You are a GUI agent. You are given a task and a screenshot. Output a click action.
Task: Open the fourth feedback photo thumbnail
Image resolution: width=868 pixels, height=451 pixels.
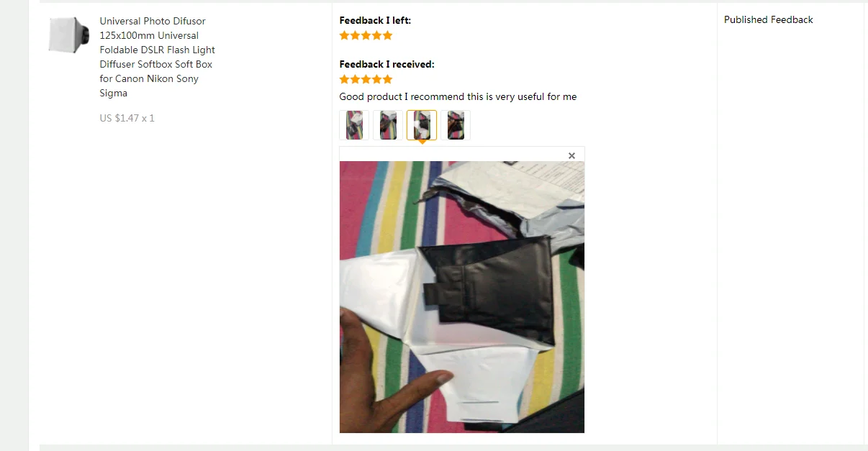coord(456,125)
